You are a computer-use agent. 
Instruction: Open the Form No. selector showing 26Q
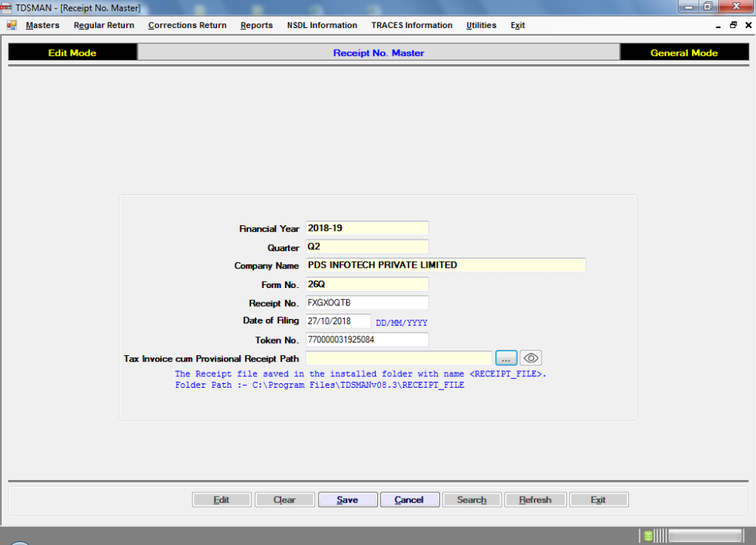point(367,284)
